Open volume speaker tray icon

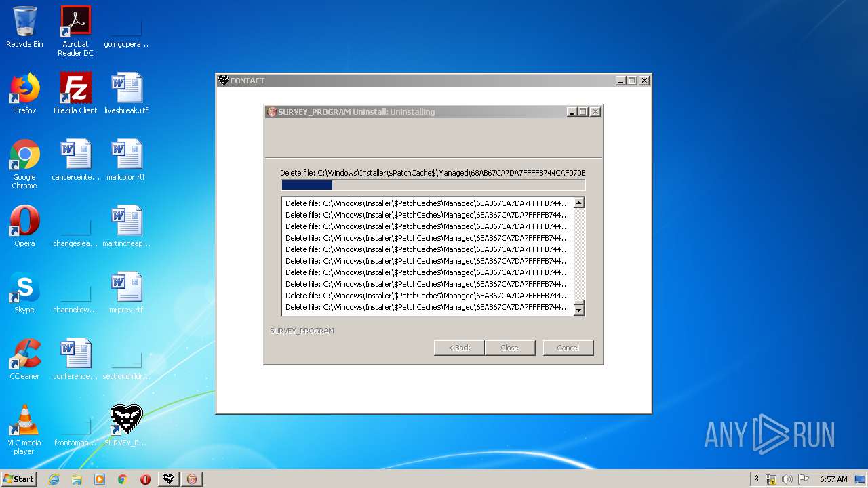[x=787, y=479]
